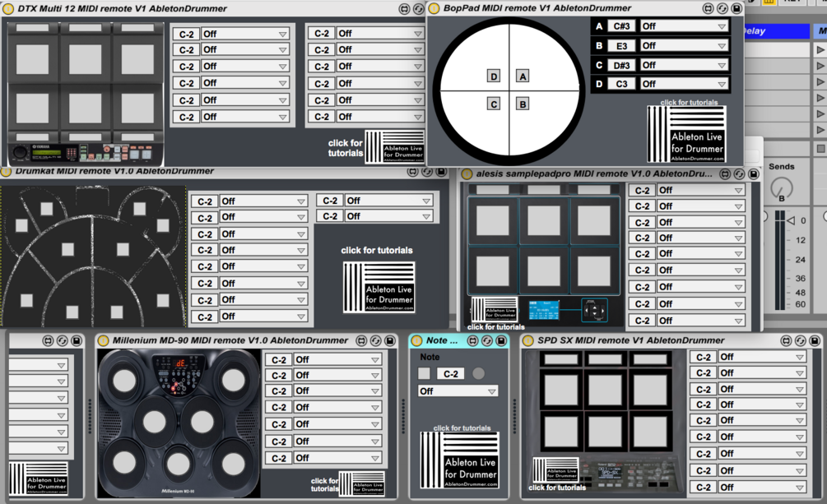Viewport: 827px width, 504px height.
Task: Toggle the DTX Multi 12 device activator
Action: (x=8, y=9)
